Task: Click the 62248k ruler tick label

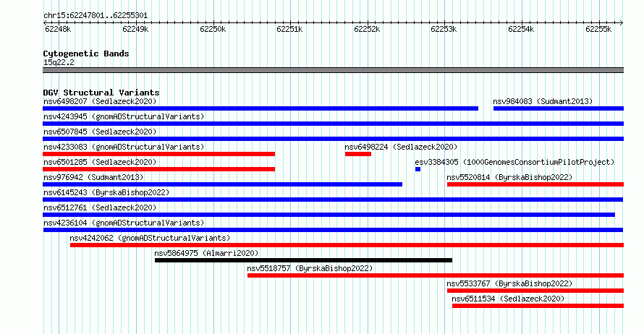Action: click(x=58, y=29)
